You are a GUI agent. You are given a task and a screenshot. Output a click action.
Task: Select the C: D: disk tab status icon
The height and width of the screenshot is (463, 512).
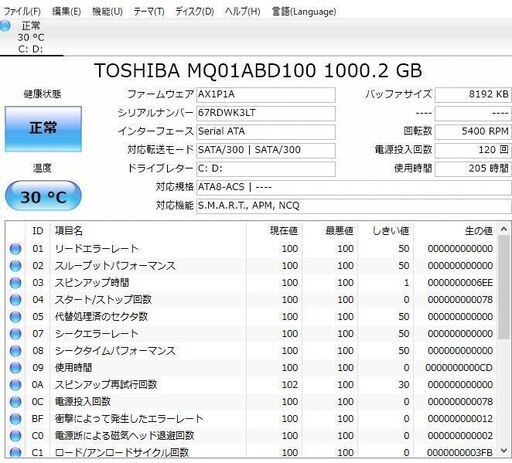[5, 26]
